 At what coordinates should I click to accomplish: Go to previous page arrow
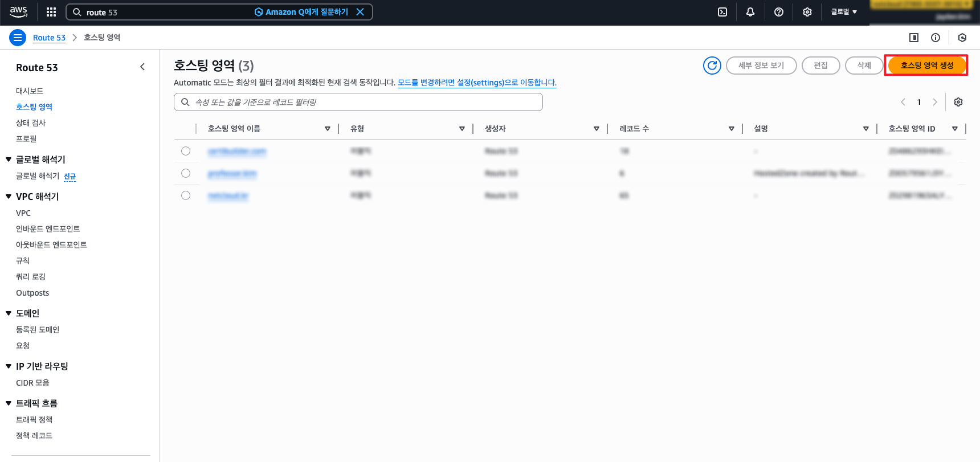[x=903, y=102]
